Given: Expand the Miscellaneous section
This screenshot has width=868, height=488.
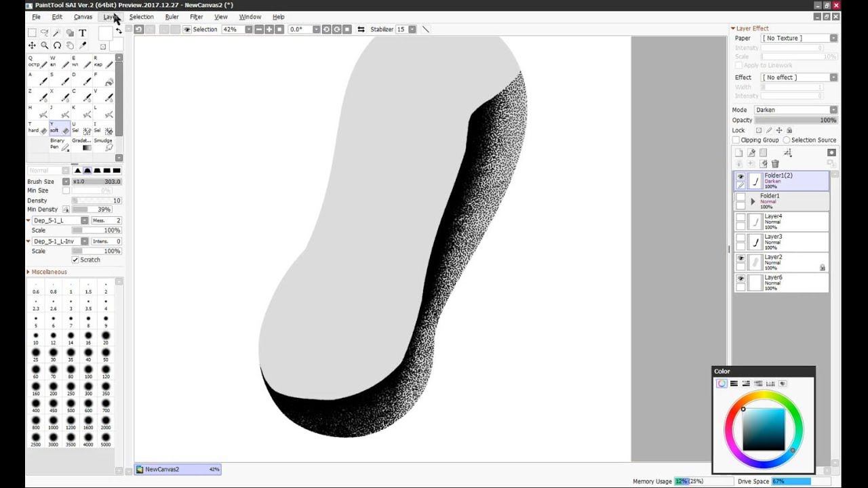Looking at the screenshot, I should point(28,272).
